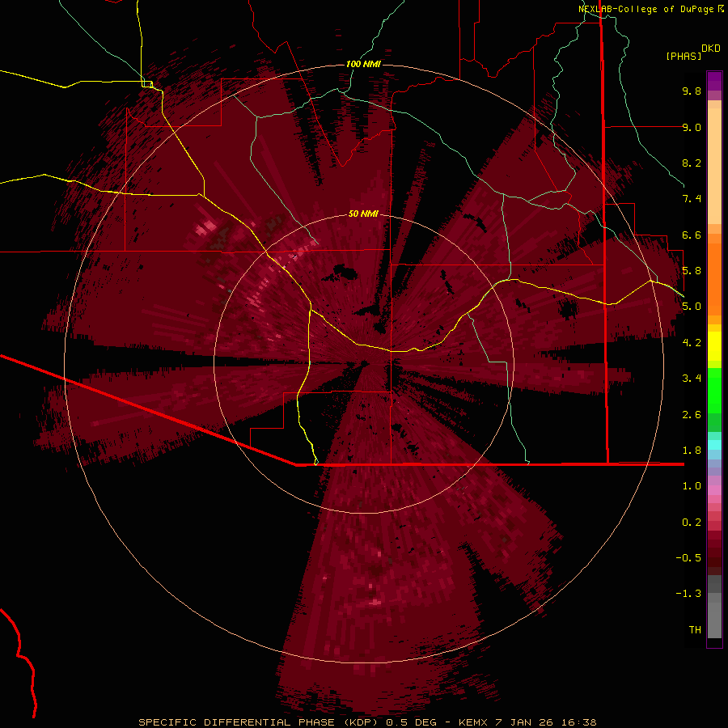Viewport: 728px width, 728px height.
Task: Click the 5.0 value on color scale
Action: coord(692,307)
